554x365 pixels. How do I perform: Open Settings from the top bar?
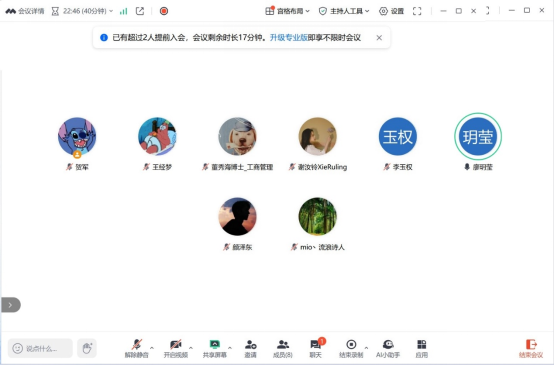click(x=391, y=11)
